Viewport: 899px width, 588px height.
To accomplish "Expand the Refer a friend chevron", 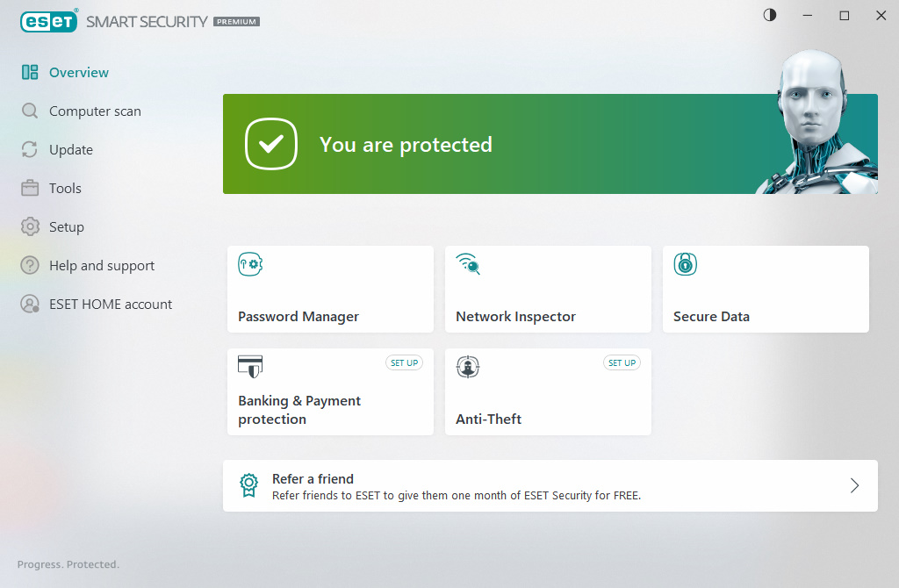I will (x=854, y=486).
